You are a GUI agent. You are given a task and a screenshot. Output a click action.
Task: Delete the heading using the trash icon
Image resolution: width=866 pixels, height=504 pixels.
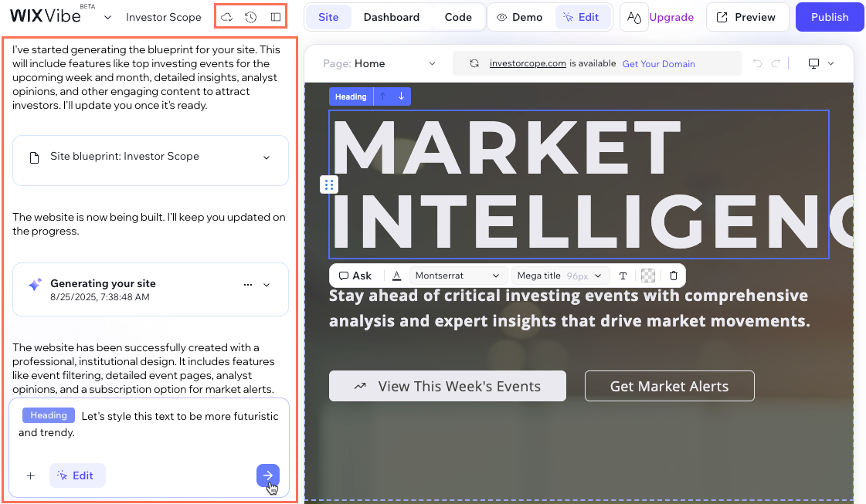pyautogui.click(x=674, y=276)
